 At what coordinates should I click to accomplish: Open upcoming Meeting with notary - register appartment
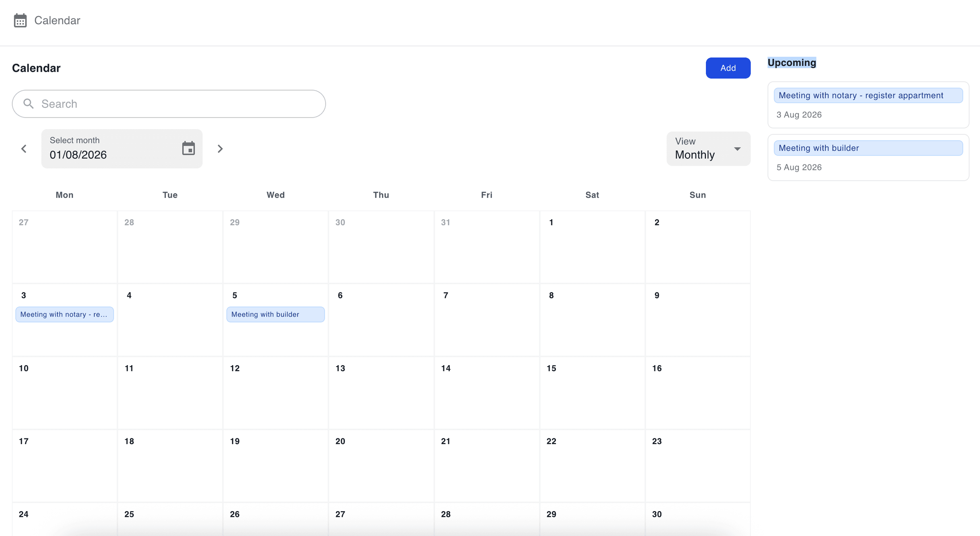(x=868, y=95)
